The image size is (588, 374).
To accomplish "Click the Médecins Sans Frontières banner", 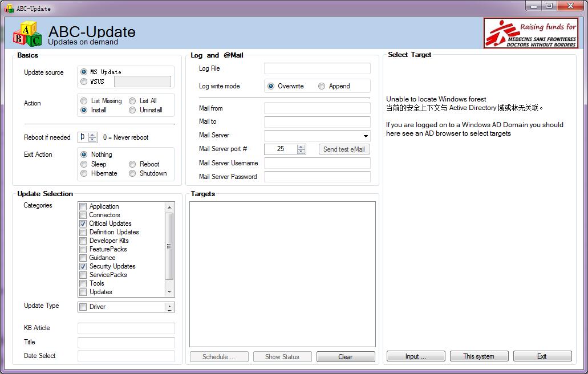I will (x=530, y=33).
